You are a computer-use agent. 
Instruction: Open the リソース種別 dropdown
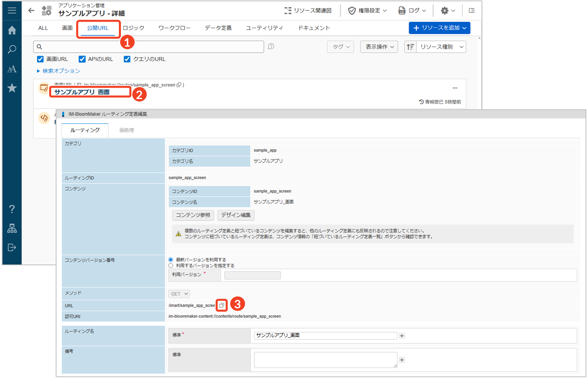[441, 47]
